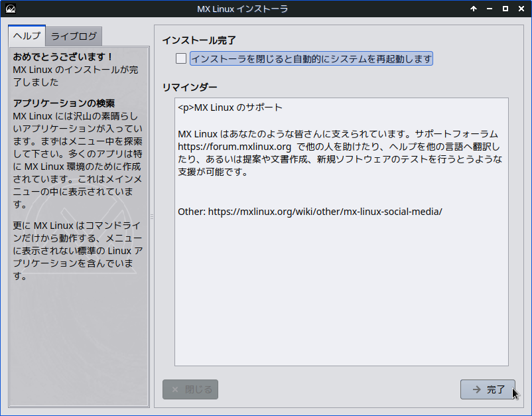Click the アプリケーションの検索 heading in help

tap(64, 103)
